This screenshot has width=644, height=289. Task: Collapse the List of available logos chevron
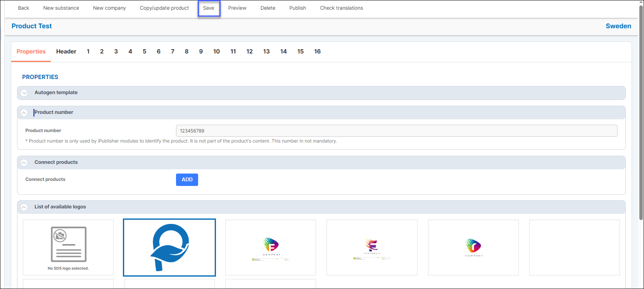coord(24,207)
